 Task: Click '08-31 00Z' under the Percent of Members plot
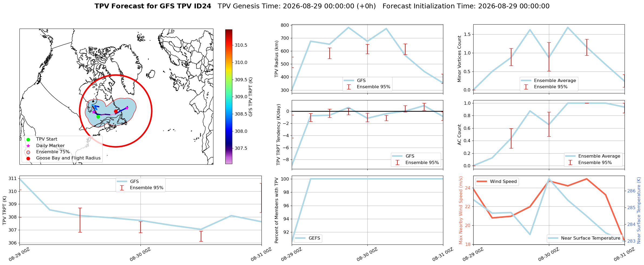click(443, 254)
